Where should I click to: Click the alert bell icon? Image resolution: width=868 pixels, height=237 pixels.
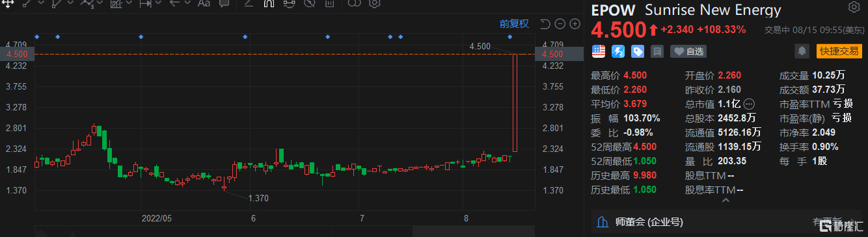(803, 51)
